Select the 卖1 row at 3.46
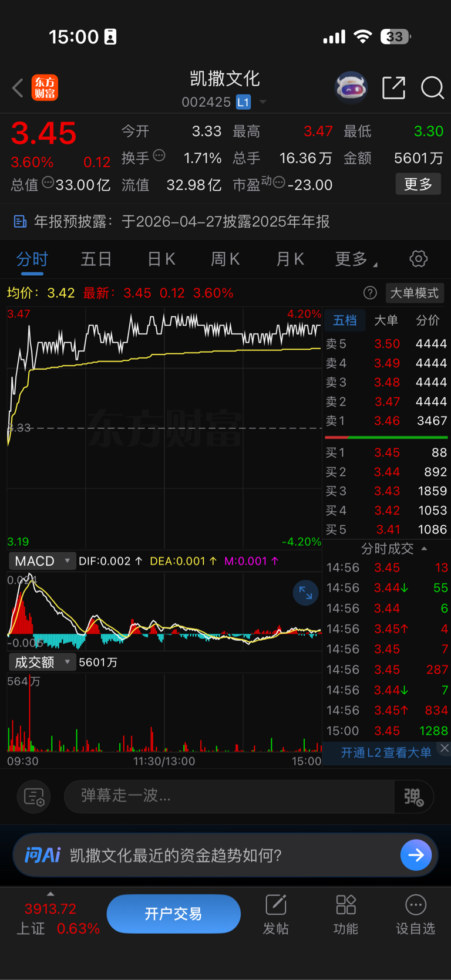Image resolution: width=451 pixels, height=980 pixels. pos(386,421)
